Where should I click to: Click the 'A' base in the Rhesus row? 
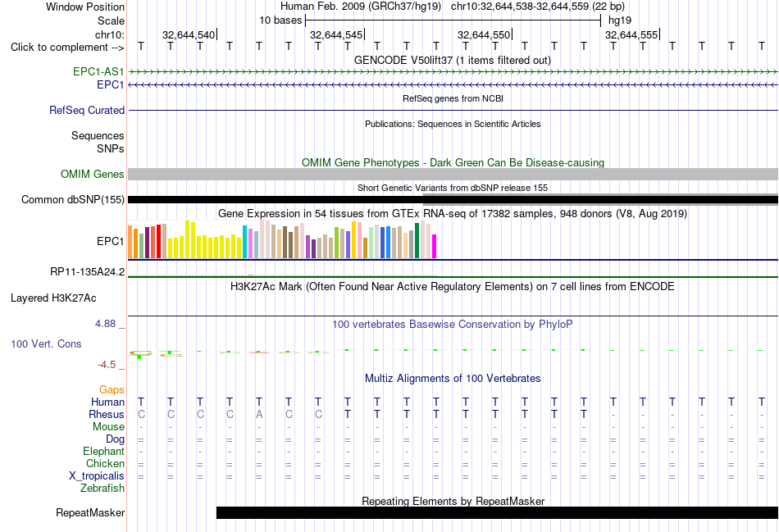[259, 414]
